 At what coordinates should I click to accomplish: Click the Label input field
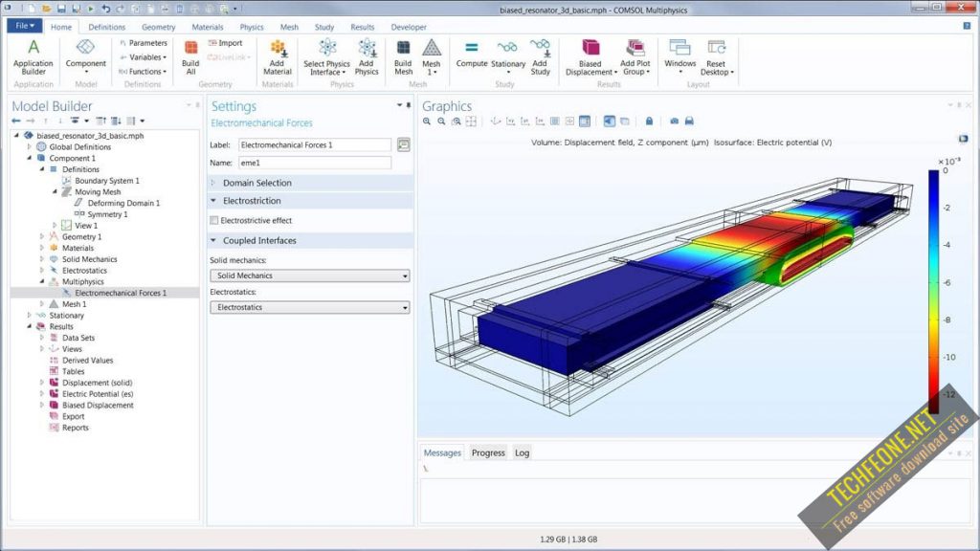pos(315,145)
